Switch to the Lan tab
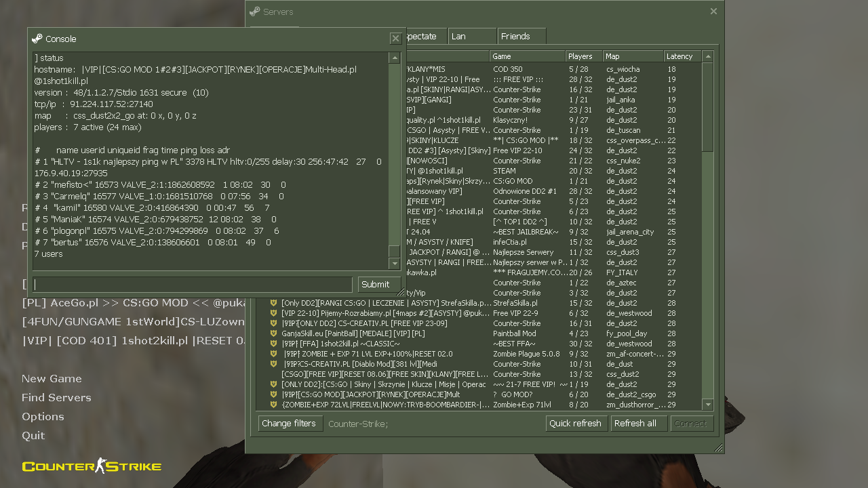This screenshot has height=488, width=868. click(472, 36)
